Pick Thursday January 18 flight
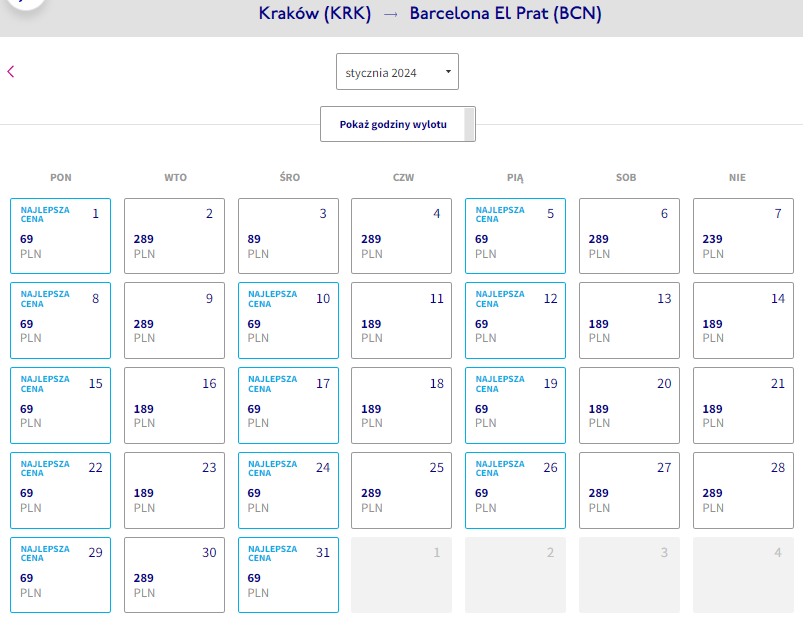The image size is (803, 618). pyautogui.click(x=402, y=406)
